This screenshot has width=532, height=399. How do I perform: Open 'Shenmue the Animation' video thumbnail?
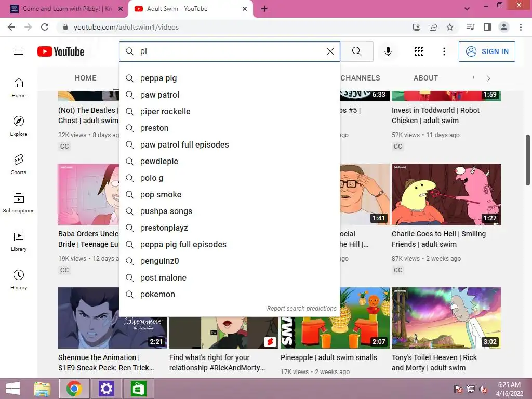click(x=113, y=318)
